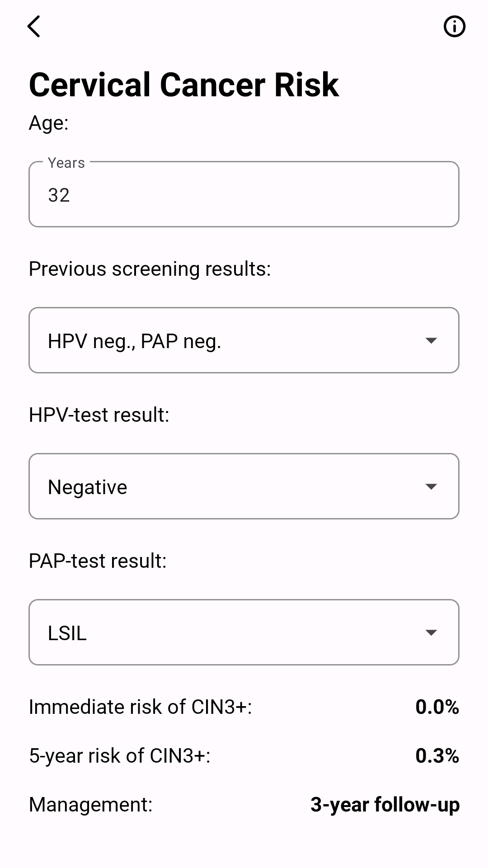Click the 'Years' field label
This screenshot has width=488, height=868.
point(66,163)
